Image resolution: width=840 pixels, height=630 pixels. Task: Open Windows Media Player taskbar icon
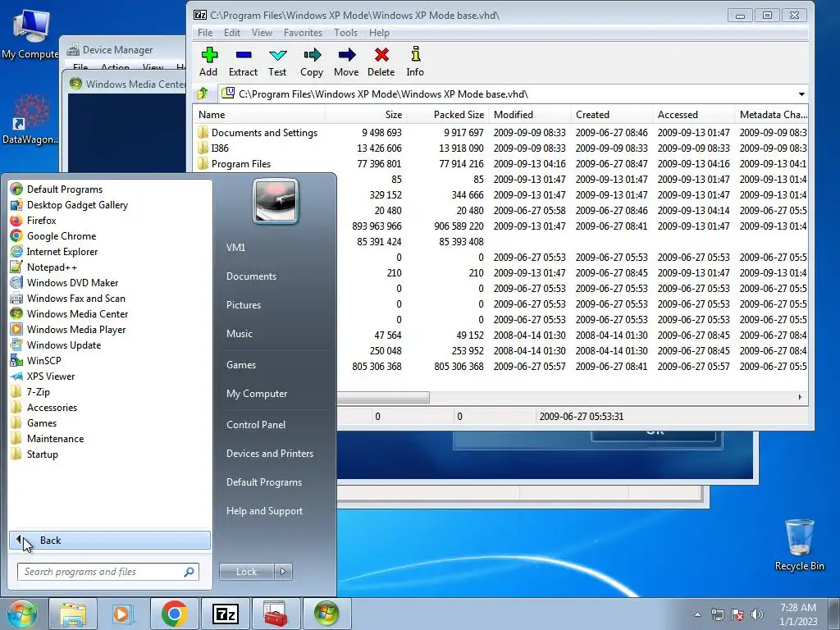[123, 614]
